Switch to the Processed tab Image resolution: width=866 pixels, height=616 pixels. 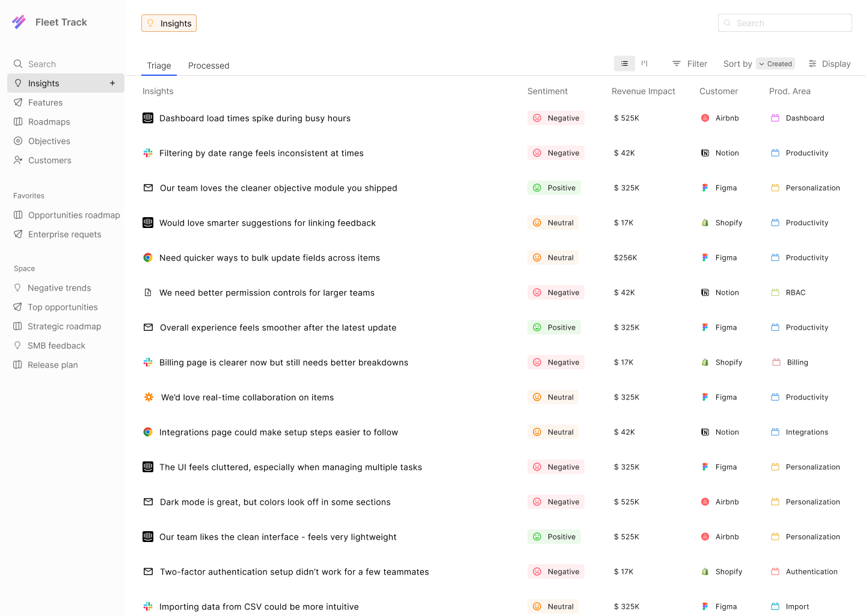coord(209,66)
